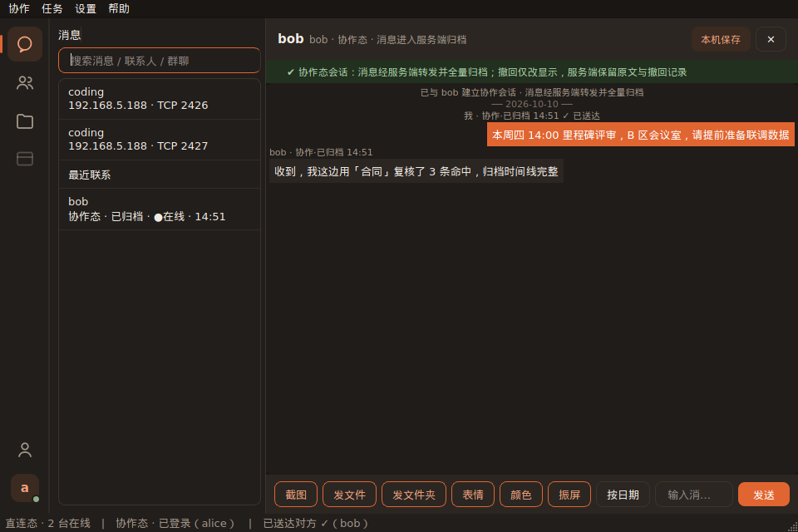Open the 协作 menu
This screenshot has height=532, width=798.
tap(19, 8)
